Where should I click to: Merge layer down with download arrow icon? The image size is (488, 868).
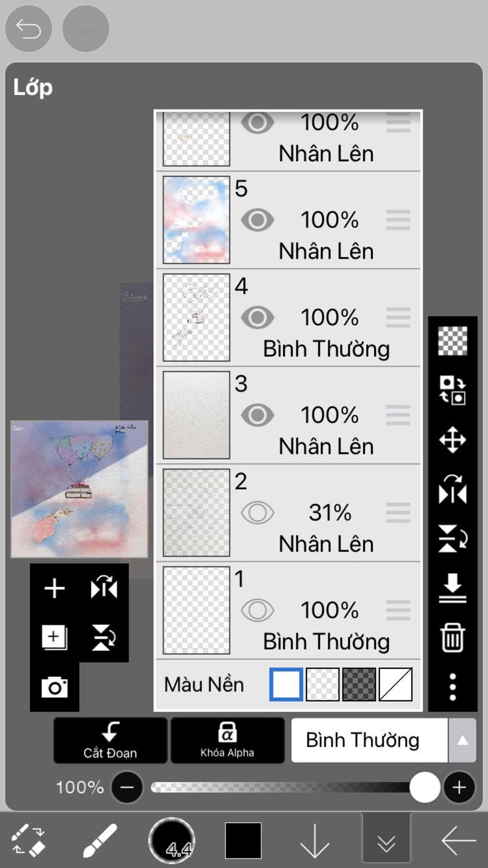[x=452, y=588]
